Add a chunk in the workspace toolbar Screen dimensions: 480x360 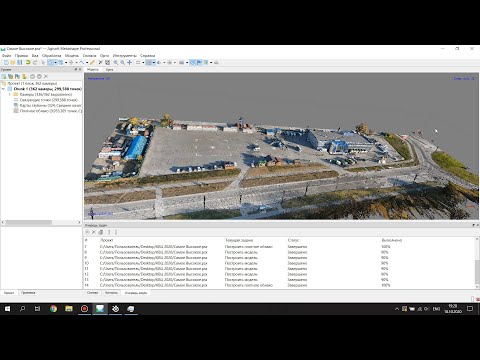(4, 76)
